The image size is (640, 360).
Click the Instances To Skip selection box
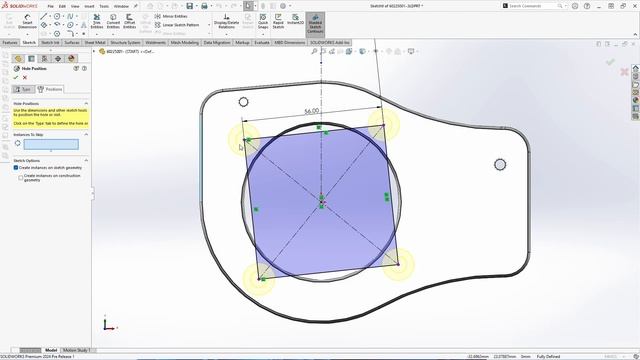pos(51,144)
